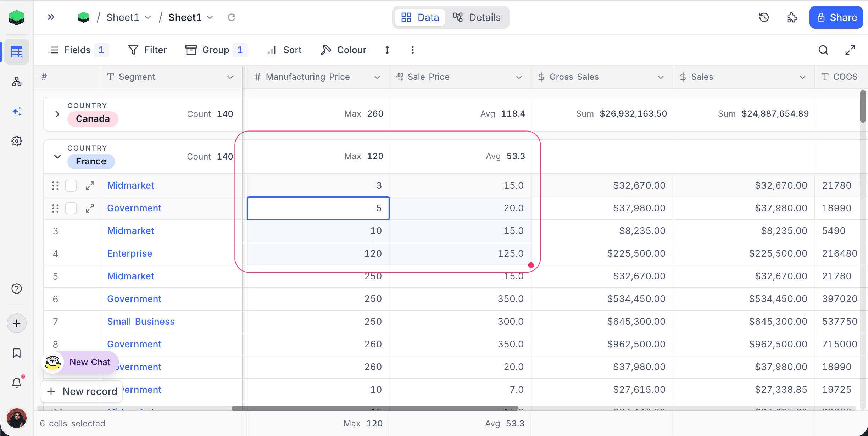Viewport: 868px width, 436px height.
Task: Click the plus circle button in the sidebar
Action: pyautogui.click(x=16, y=323)
